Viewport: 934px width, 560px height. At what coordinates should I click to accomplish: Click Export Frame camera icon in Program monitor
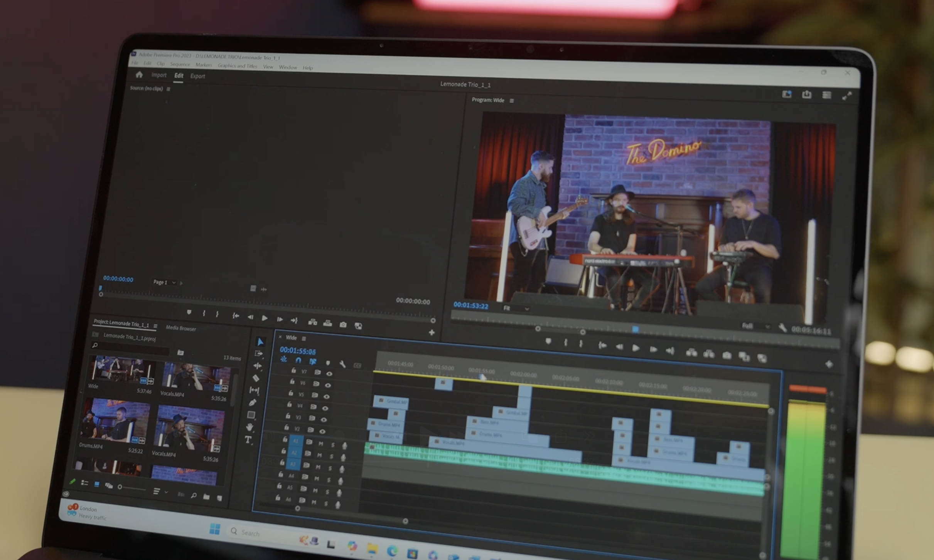tap(727, 355)
